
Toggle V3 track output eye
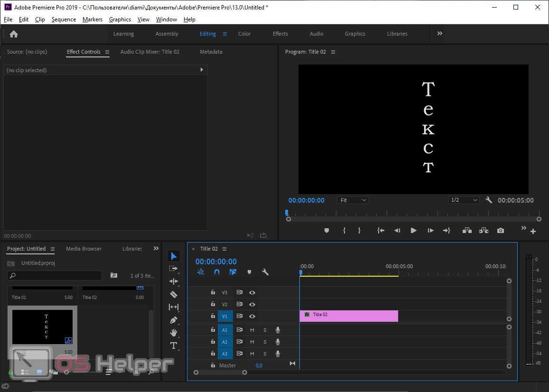click(252, 292)
